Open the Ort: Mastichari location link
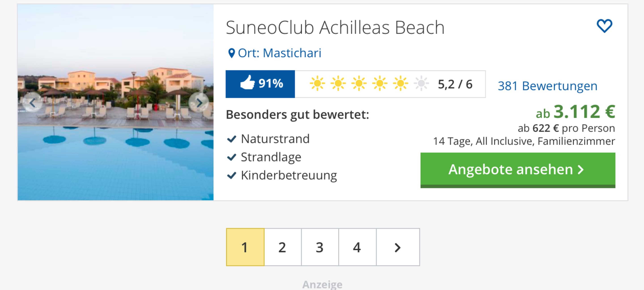 [279, 53]
